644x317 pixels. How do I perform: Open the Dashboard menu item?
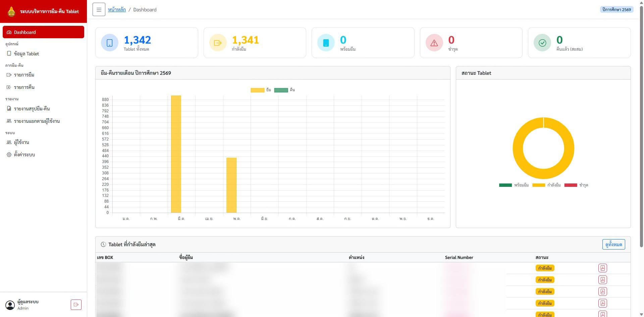[43, 32]
